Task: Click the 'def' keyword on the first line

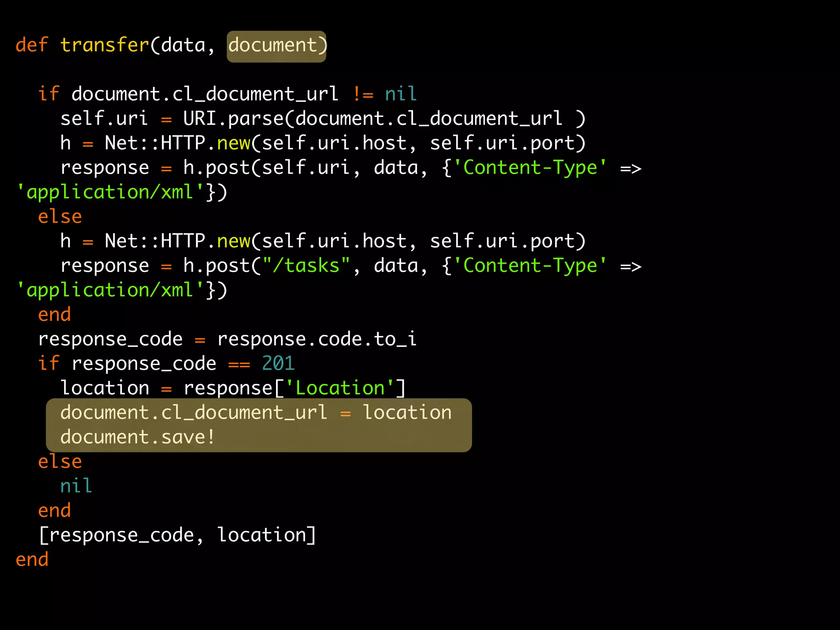Action: coord(32,44)
